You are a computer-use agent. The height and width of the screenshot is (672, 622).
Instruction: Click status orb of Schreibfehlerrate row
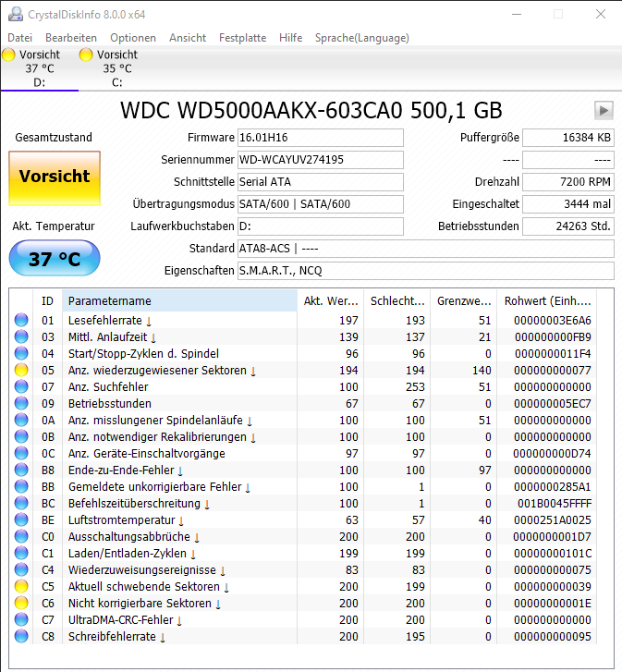click(x=21, y=637)
